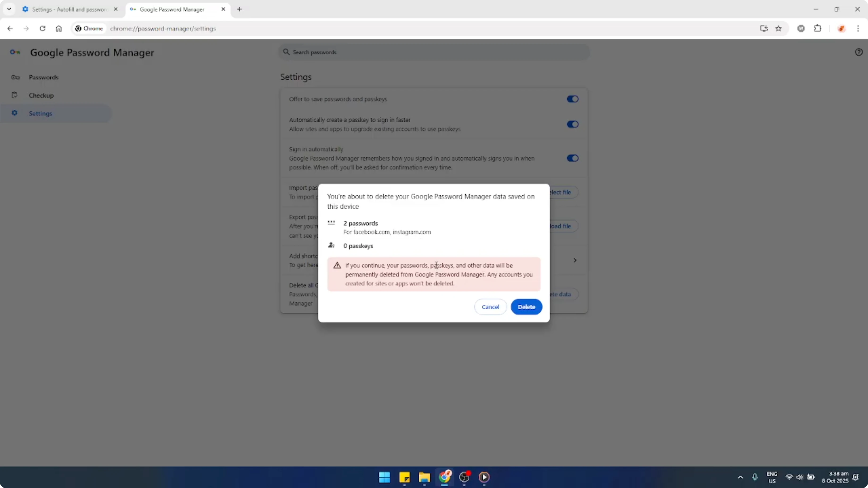Open the W extension icon
The height and width of the screenshot is (488, 868).
[801, 29]
